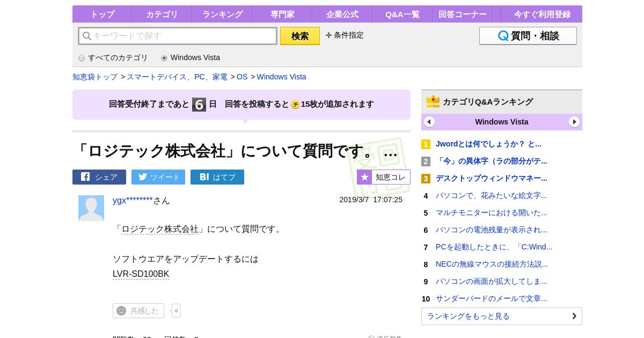Image resolution: width=644 pixels, height=338 pixels.
Task: Click the user avatar of ygx
Action: pos(91,208)
